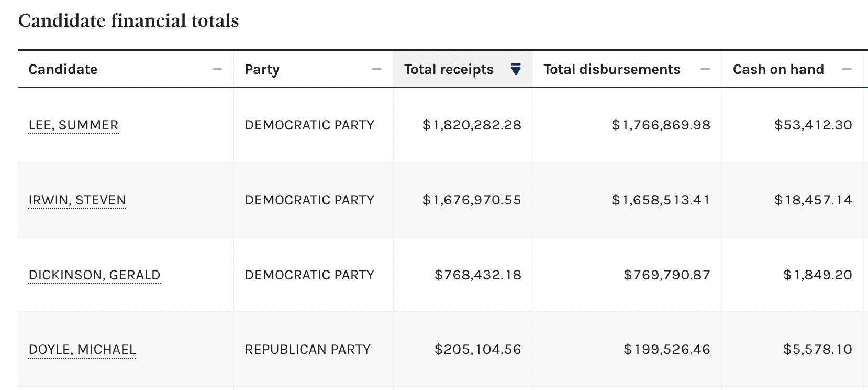Image resolution: width=868 pixels, height=390 pixels.
Task: Sort by Total disbursements header
Action: click(x=611, y=69)
